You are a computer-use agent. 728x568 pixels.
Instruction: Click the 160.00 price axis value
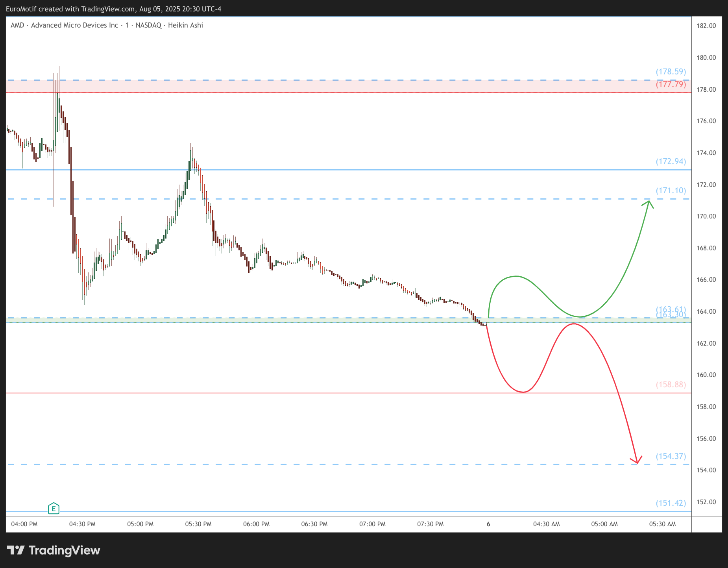pos(706,375)
